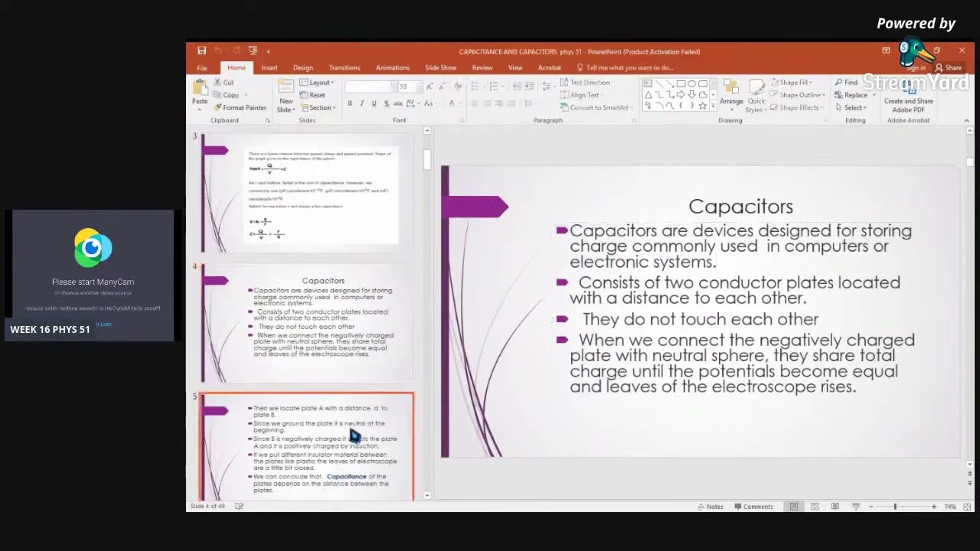This screenshot has width=980, height=551.
Task: Toggle the Notes pane in status bar
Action: pos(710,507)
